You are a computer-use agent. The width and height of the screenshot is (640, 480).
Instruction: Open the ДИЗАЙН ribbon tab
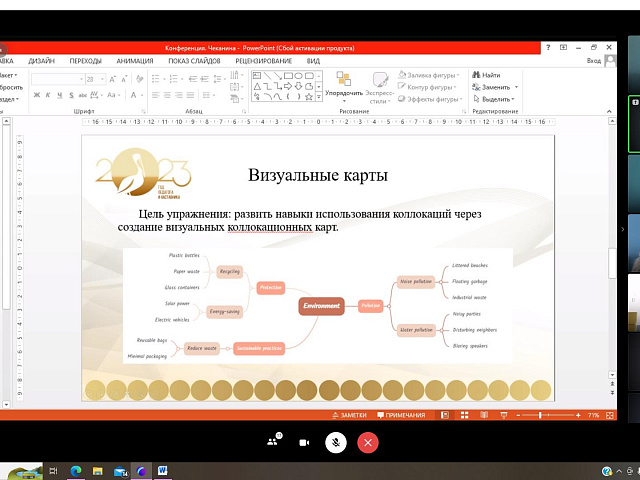click(x=41, y=60)
